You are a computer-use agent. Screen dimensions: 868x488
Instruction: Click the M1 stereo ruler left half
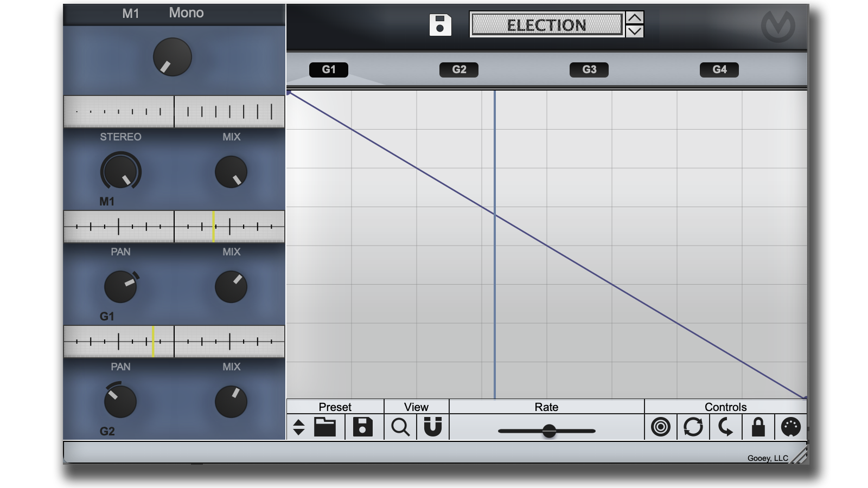(x=119, y=227)
